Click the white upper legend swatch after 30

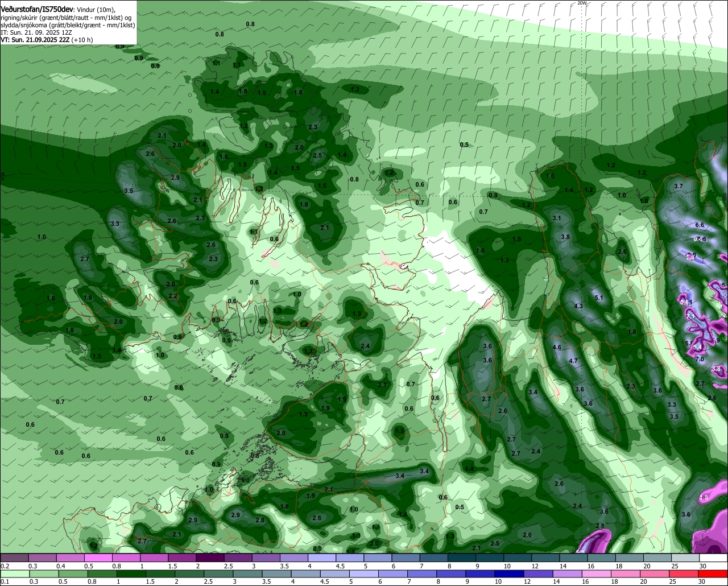713,558
